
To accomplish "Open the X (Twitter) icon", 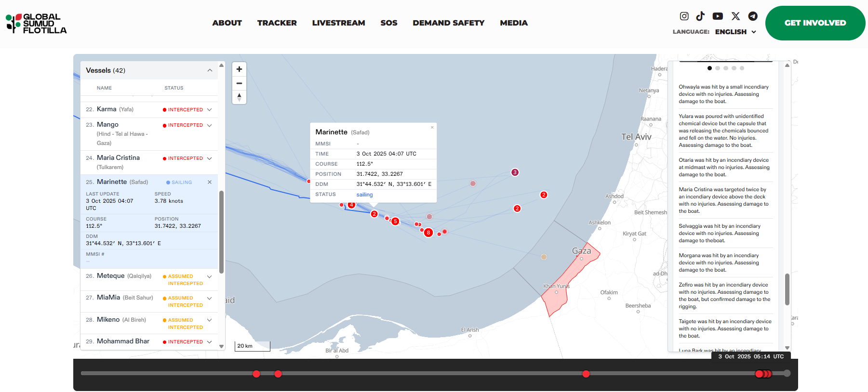I will [x=735, y=16].
